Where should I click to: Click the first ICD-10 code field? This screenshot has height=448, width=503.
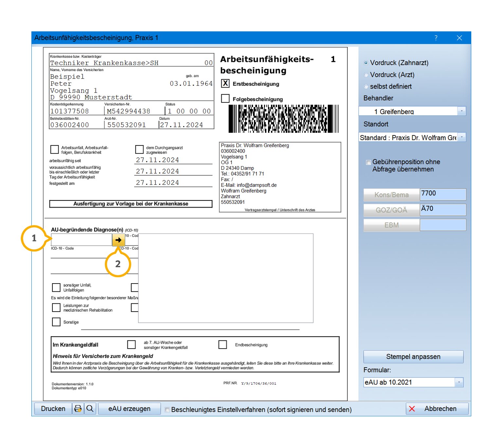coord(81,240)
